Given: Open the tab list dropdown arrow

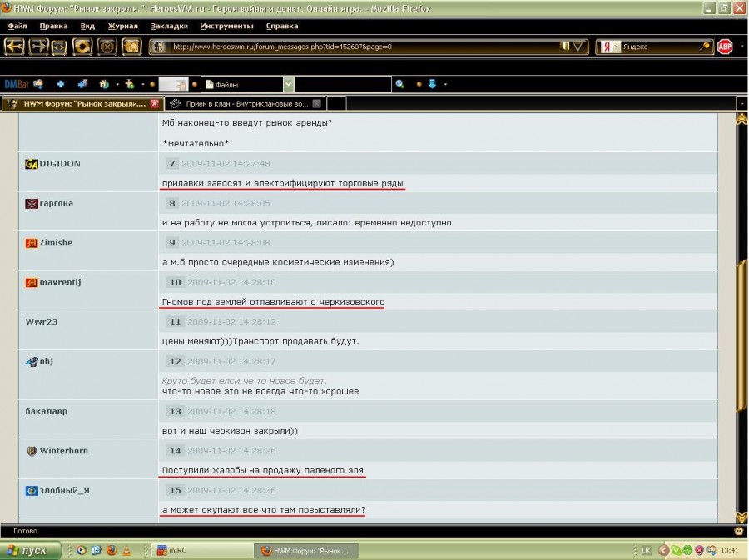Looking at the screenshot, I should click(x=741, y=103).
